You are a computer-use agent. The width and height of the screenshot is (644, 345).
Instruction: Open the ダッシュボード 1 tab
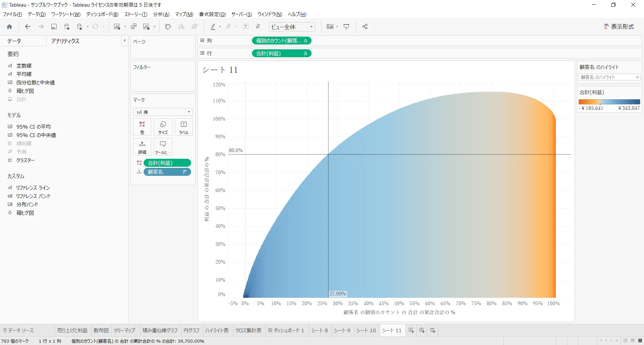286,330
